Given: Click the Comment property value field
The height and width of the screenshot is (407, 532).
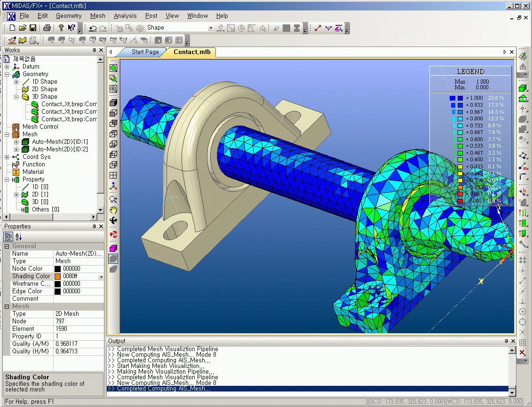Looking at the screenshot, I should [x=79, y=299].
